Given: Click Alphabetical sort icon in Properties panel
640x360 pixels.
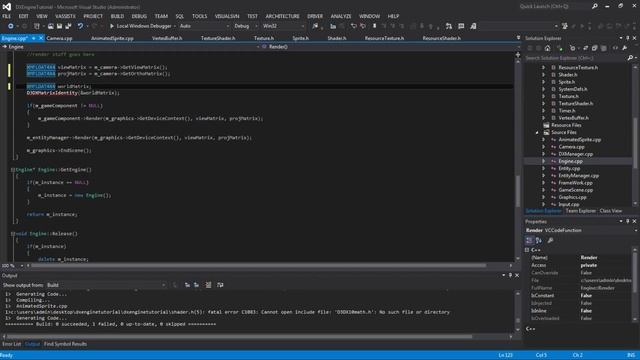Looking at the screenshot, I should 539,240.
